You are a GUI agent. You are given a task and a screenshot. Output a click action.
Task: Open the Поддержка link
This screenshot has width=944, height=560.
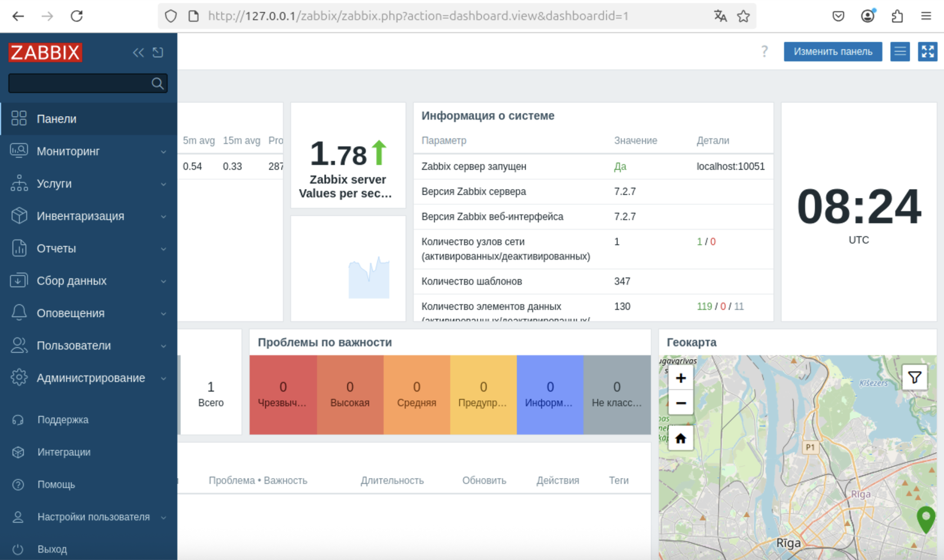pos(63,420)
